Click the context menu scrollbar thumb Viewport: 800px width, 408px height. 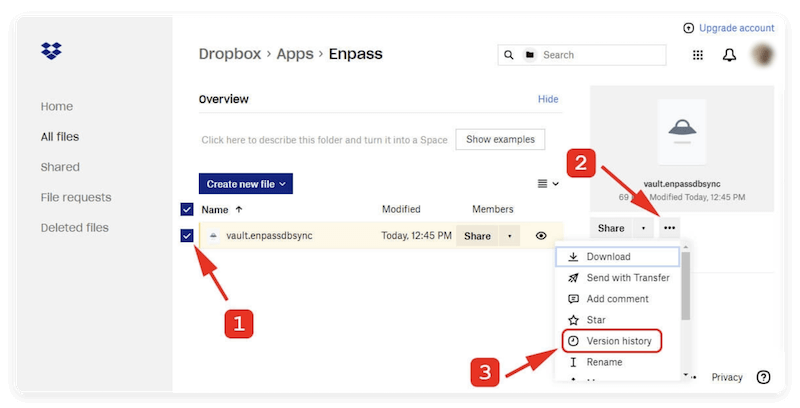pos(685,286)
